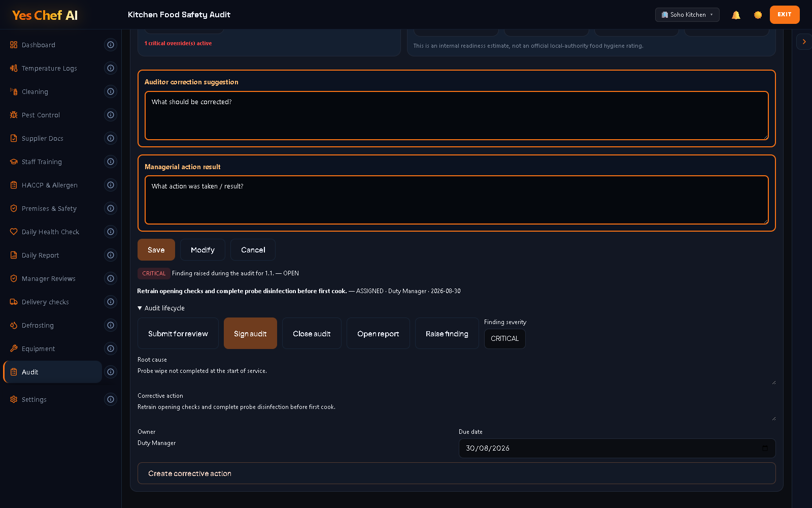Open Daily Health Check page
This screenshot has height=508, width=812.
tap(53, 232)
